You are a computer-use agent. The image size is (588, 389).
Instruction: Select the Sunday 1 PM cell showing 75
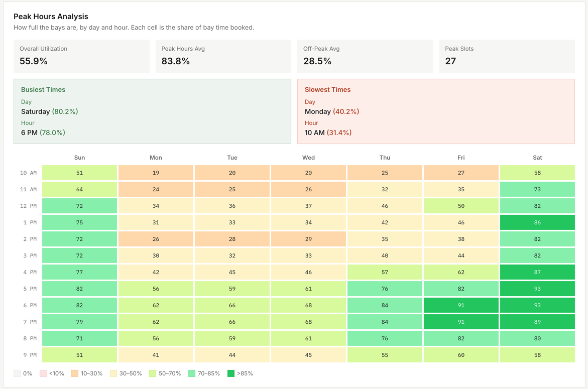tap(79, 222)
